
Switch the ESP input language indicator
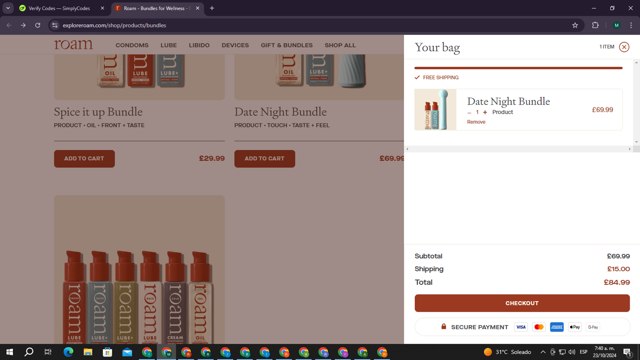[x=584, y=352]
